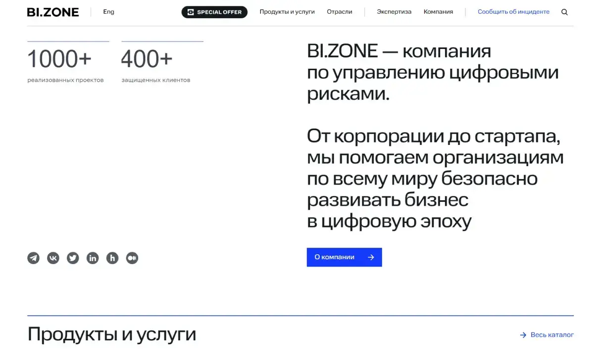Open the Twitter social icon
Screen dimensions: 600x364
[x=73, y=258]
